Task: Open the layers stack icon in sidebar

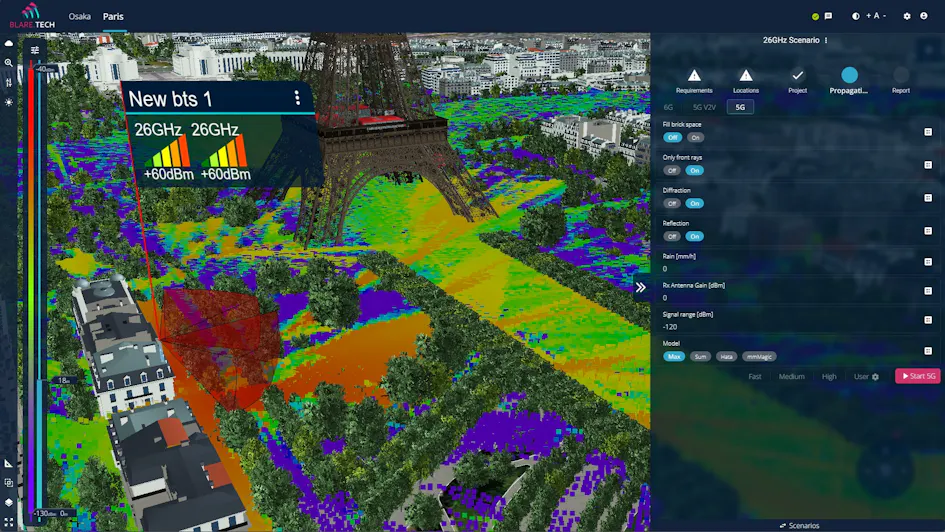Action: coord(8,502)
